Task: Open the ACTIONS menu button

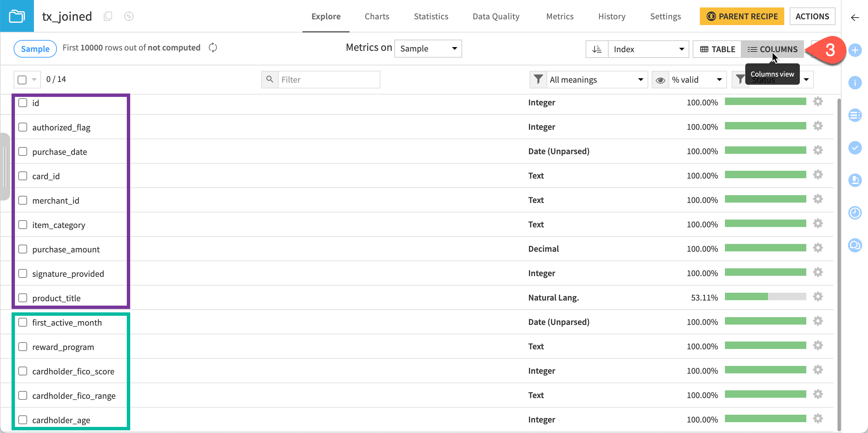Action: click(812, 16)
